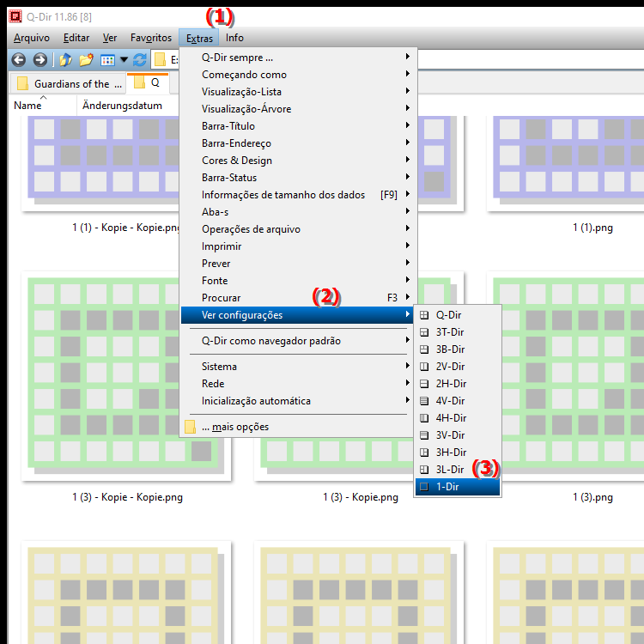
Task: Click the 3L-Dir layout icon
Action: [x=424, y=470]
